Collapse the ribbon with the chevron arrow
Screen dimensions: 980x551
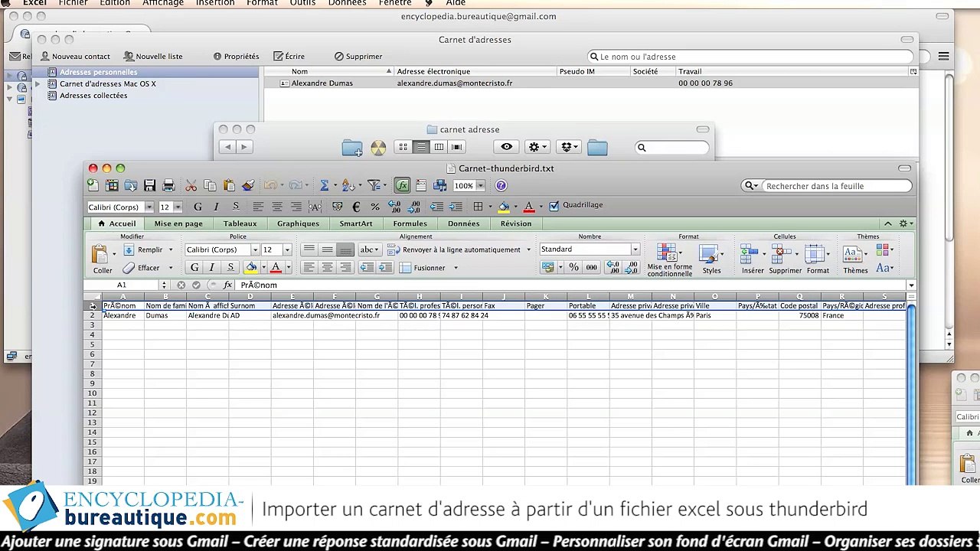point(888,223)
